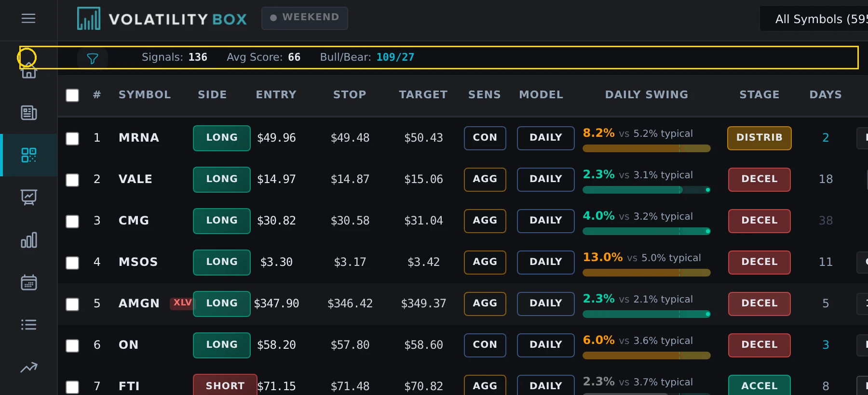The image size is (868, 395).
Task: Click the CON sensitivity badge for MRNA
Action: 485,138
